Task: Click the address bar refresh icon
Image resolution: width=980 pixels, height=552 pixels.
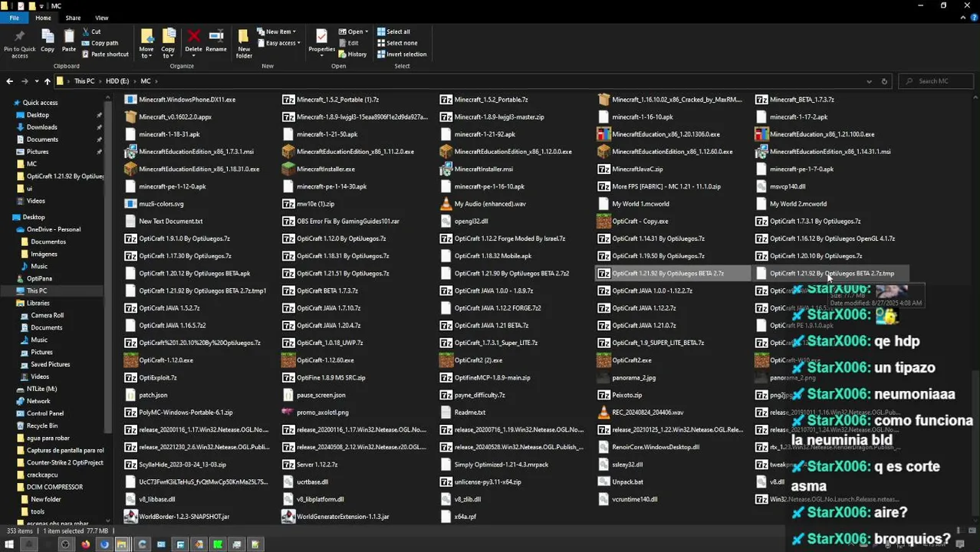Action: pos(883,80)
